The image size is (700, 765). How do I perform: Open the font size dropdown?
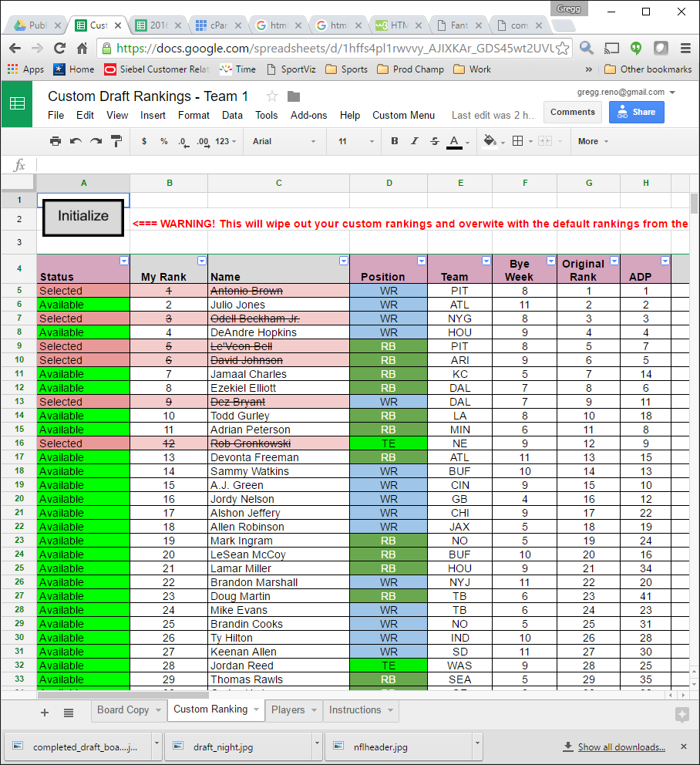point(355,141)
